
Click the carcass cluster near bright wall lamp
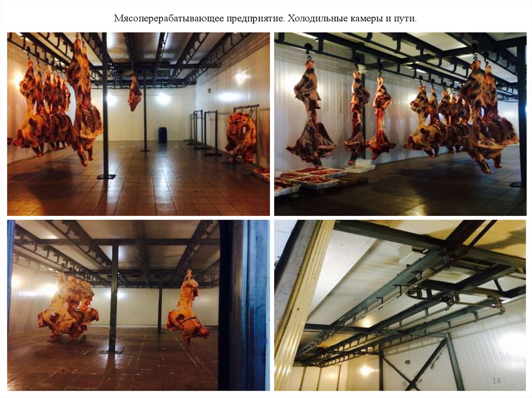click(x=69, y=307)
